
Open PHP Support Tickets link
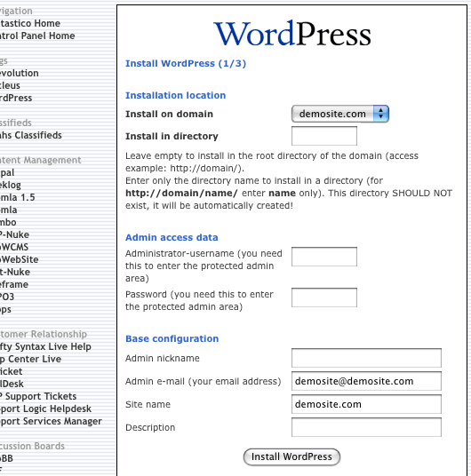[38, 396]
